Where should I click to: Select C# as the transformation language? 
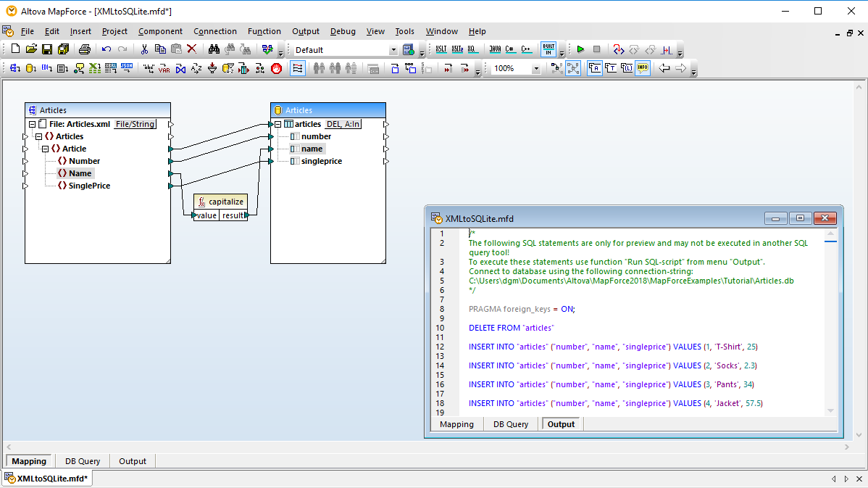tap(510, 49)
